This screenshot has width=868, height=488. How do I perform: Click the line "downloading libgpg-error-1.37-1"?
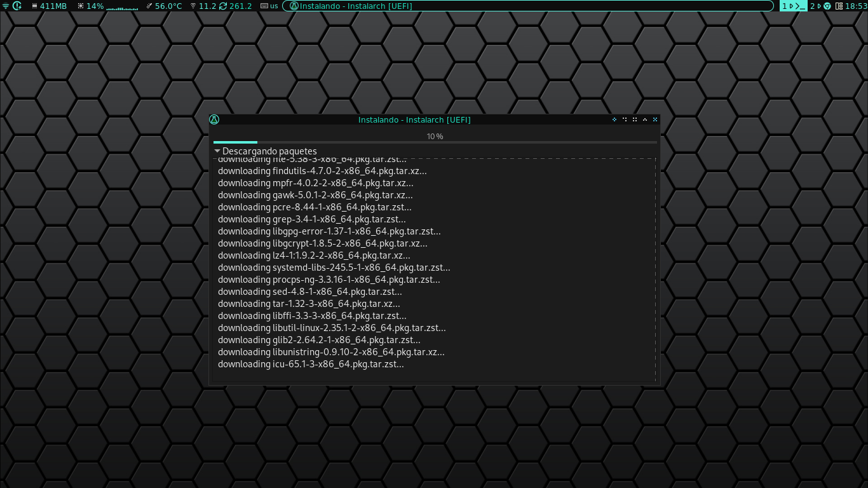coord(329,231)
